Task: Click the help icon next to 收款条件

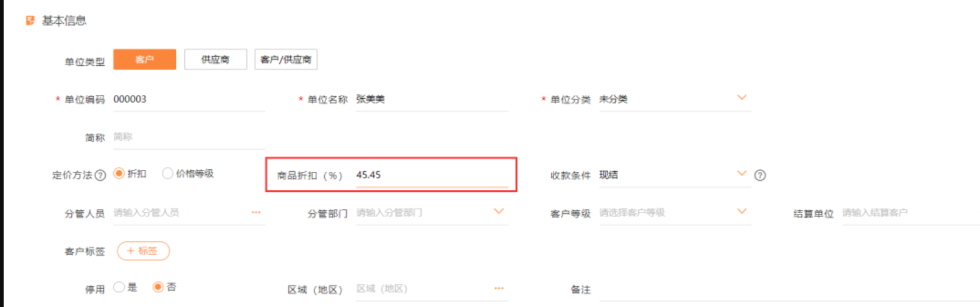Action: [760, 175]
